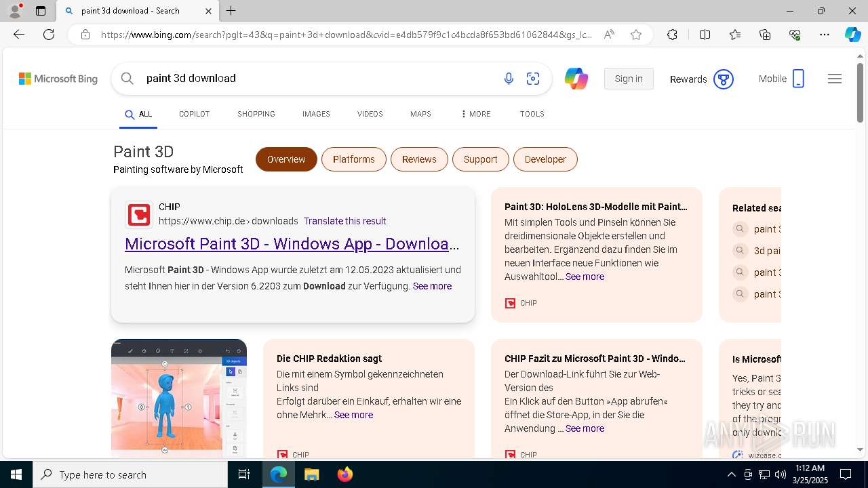Click the browser back arrow
This screenshot has height=488, width=868.
[x=19, y=35]
